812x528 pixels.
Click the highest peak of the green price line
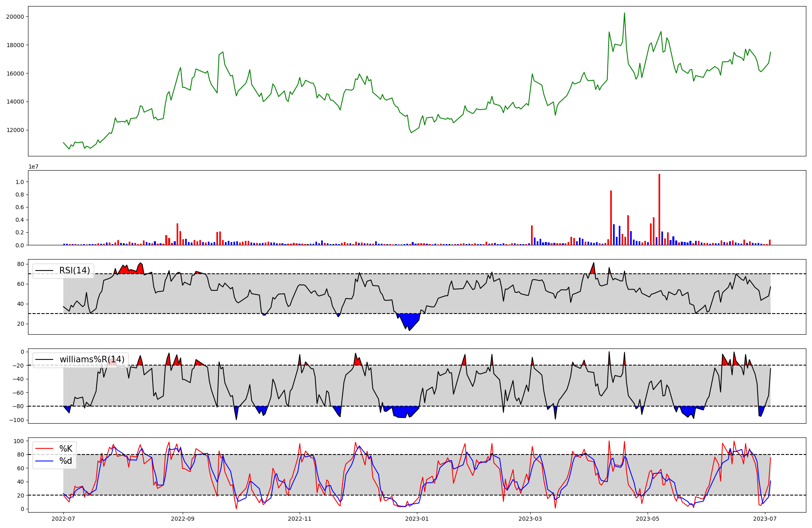tap(624, 14)
